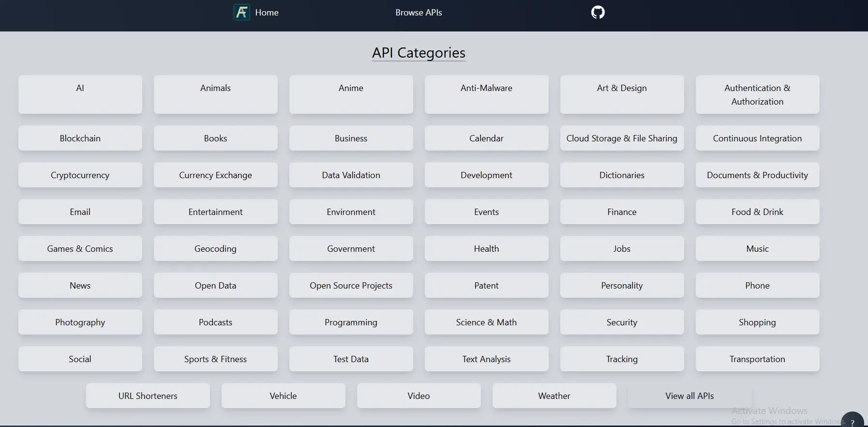Select Science & Math category

(x=487, y=322)
